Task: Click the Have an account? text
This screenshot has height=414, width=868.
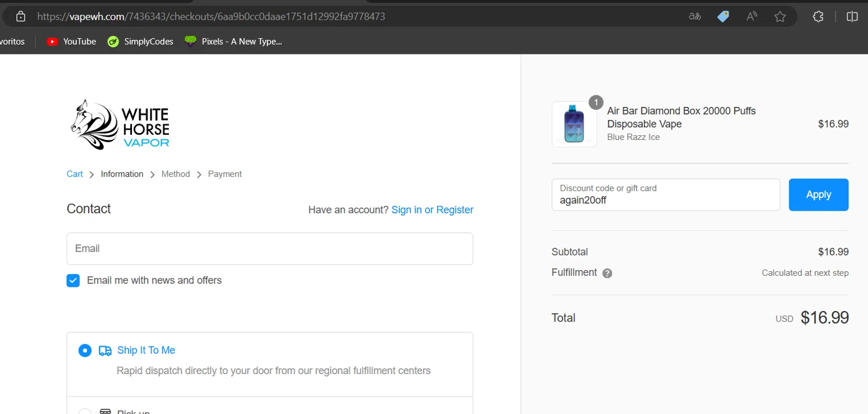Action: click(x=348, y=210)
